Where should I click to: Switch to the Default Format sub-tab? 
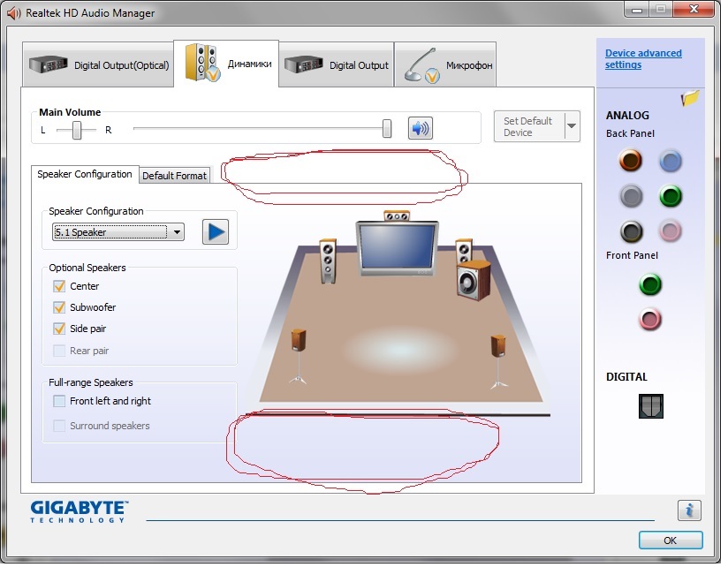coord(174,176)
